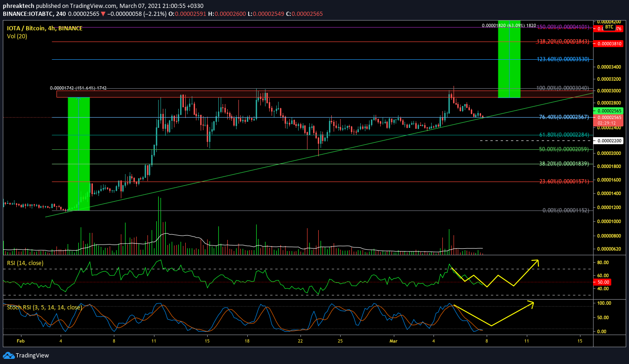The height and width of the screenshot is (364, 629).
Task: Select the RSI (14, close) indicator label
Action: pos(25,263)
